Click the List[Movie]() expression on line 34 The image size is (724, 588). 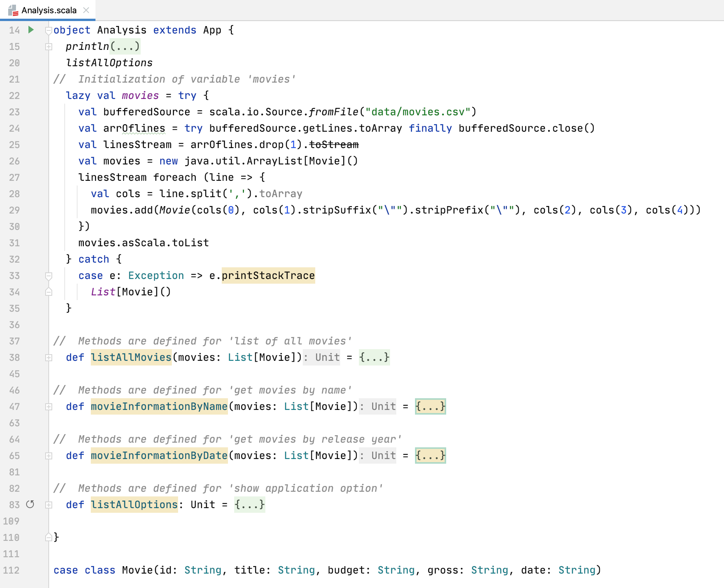tap(131, 292)
